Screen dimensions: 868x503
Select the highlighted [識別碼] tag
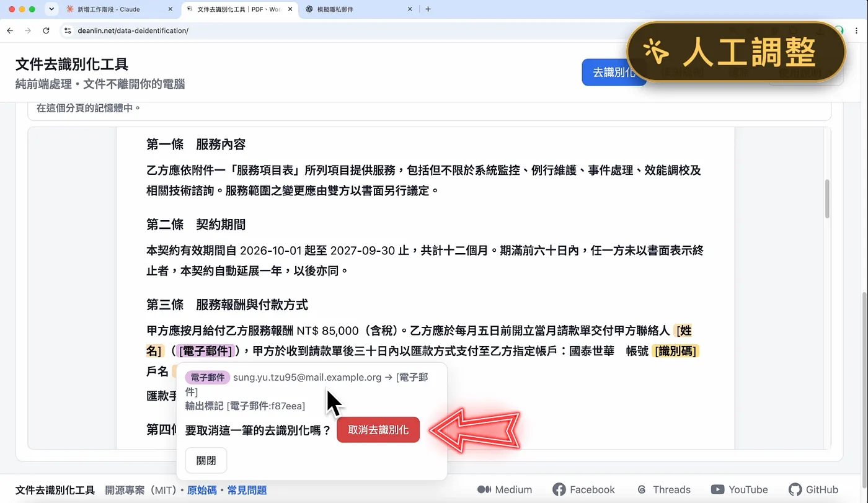coord(676,351)
